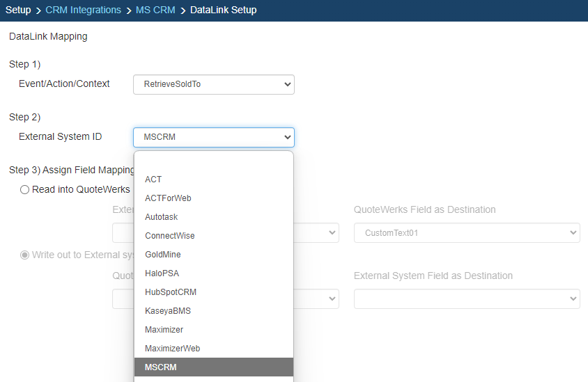
Task: Choose ACT from the system list
Action: click(153, 180)
